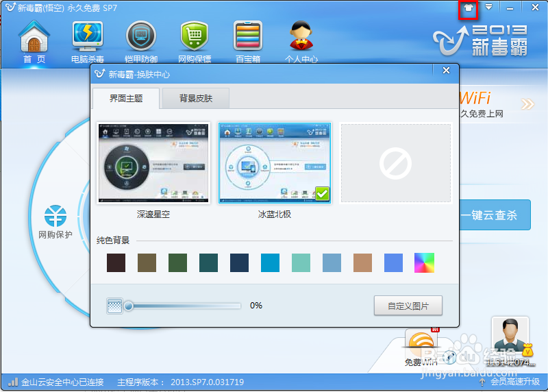
Task: Choose the tan brown color swatch
Action: pos(362,262)
